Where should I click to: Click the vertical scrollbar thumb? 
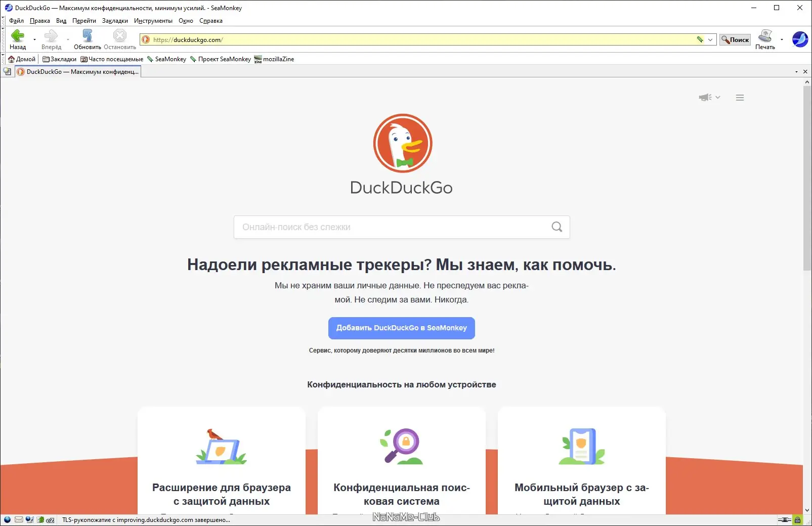coord(807,179)
